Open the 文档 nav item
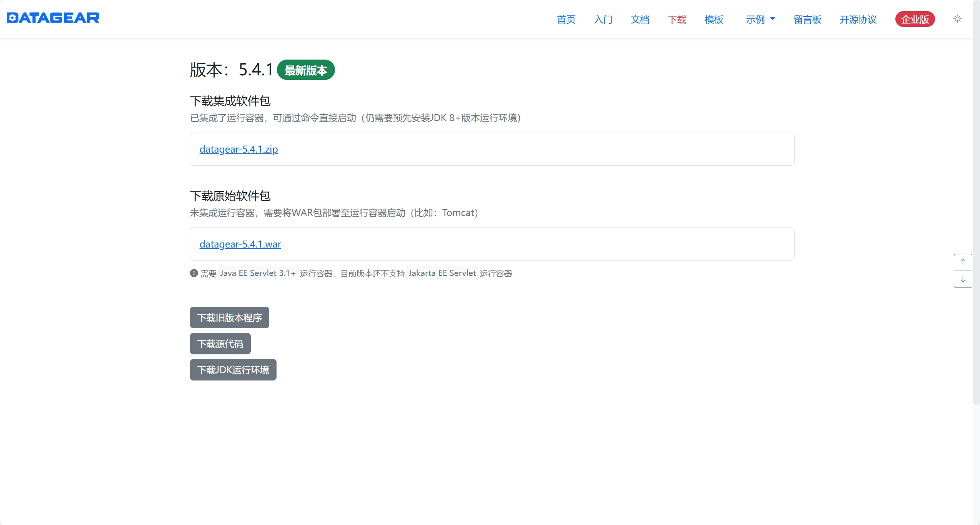This screenshot has width=980, height=525. [x=640, y=19]
